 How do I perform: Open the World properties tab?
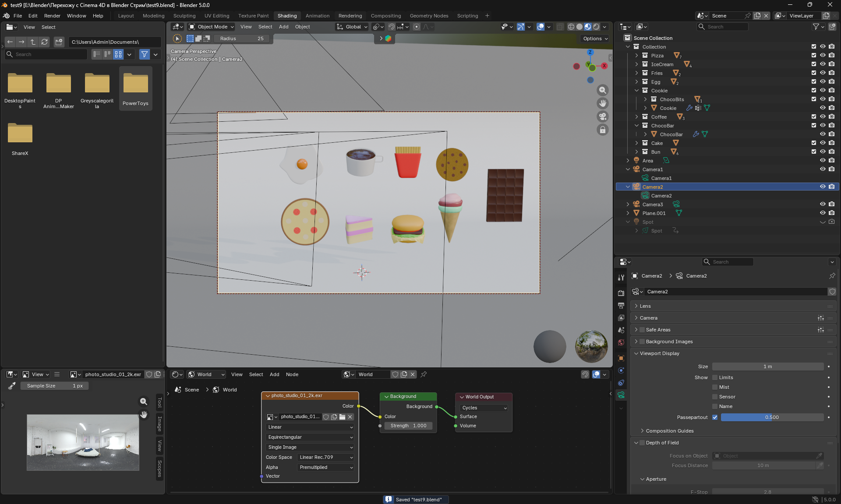621,342
